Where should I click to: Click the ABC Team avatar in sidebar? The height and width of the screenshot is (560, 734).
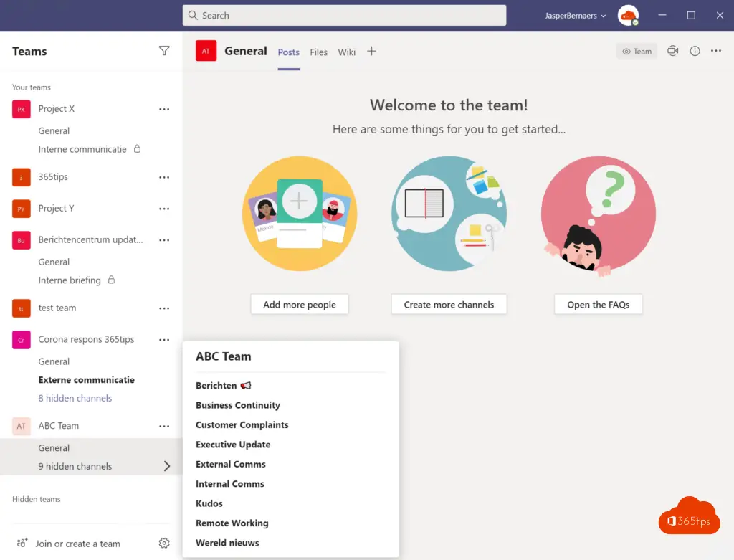pos(21,426)
